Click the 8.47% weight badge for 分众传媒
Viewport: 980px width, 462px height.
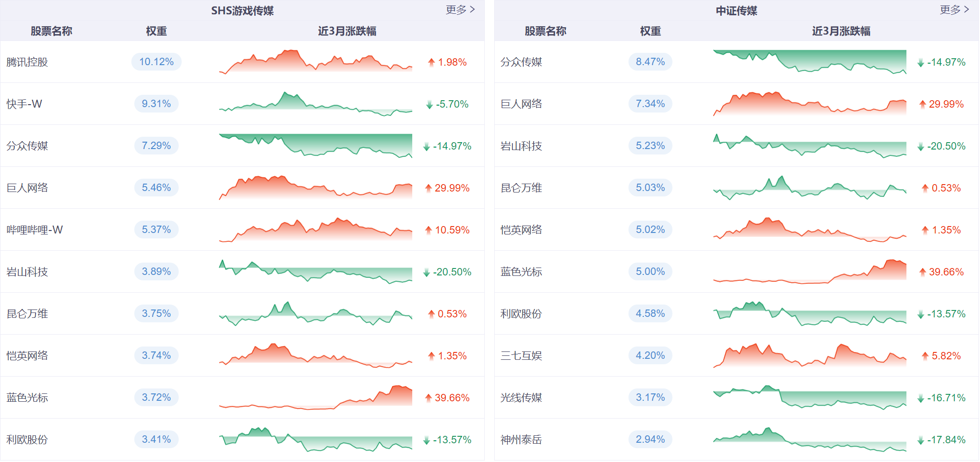point(650,62)
